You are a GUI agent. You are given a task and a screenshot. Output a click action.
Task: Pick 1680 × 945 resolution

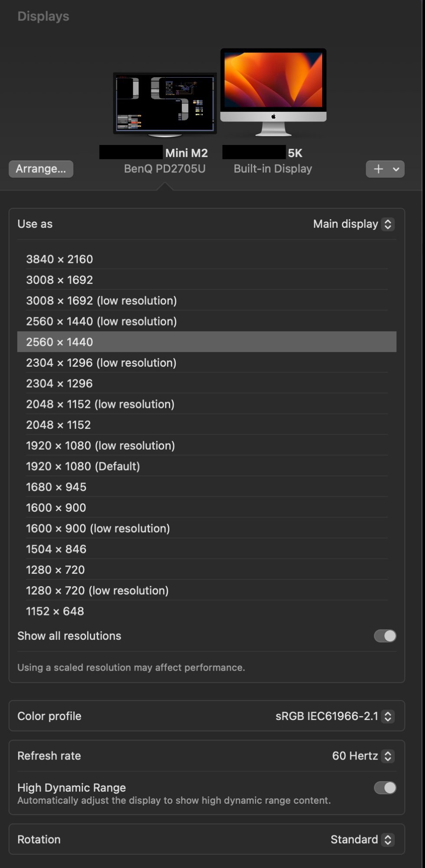coord(207,487)
